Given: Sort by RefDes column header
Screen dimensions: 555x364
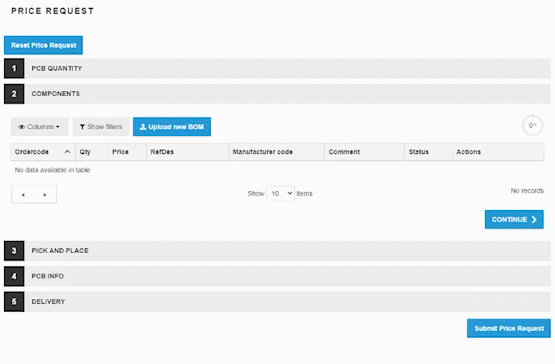Looking at the screenshot, I should click(x=187, y=152).
